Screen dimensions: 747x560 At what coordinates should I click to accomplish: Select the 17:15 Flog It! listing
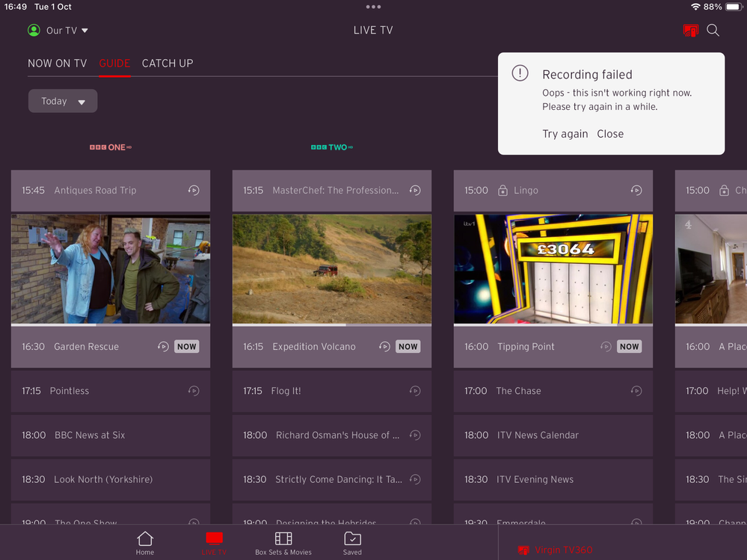pyautogui.click(x=332, y=391)
